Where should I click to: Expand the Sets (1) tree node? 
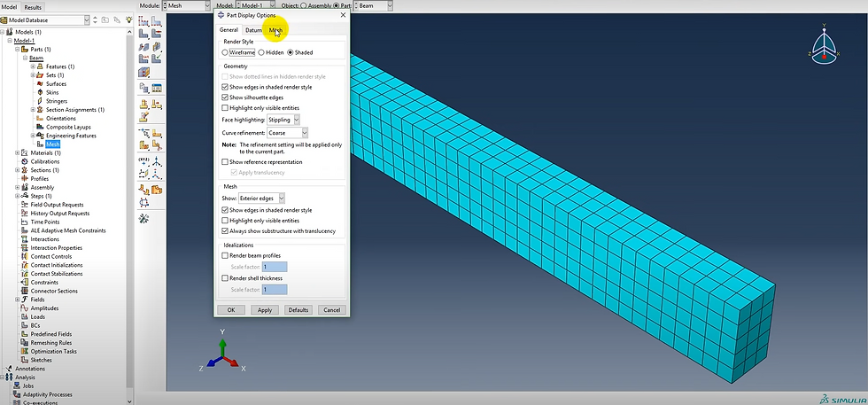34,75
